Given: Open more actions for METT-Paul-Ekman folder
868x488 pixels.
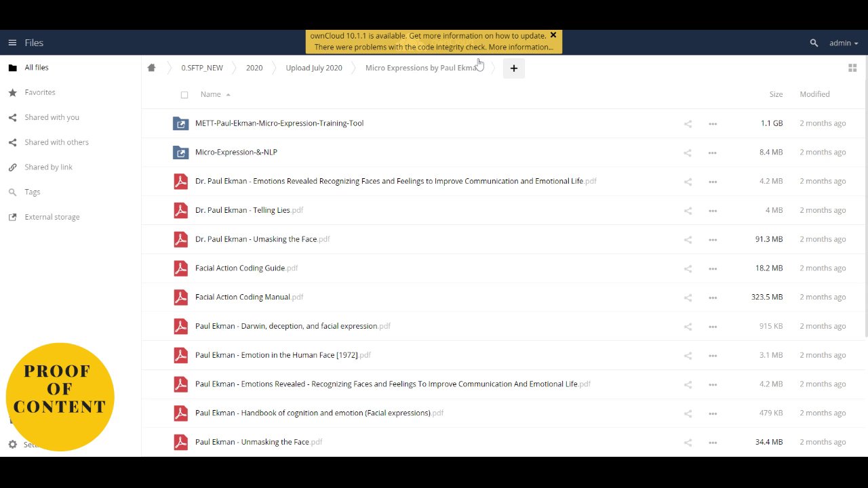Looking at the screenshot, I should (x=713, y=124).
